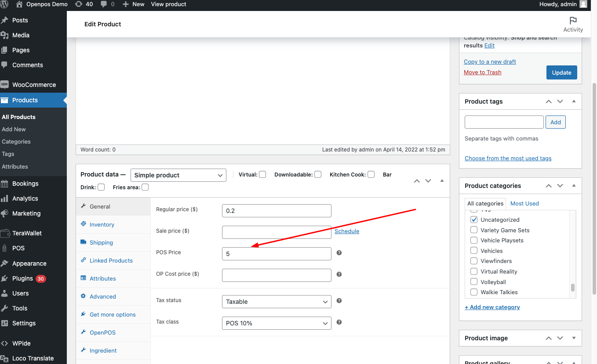
Task: Open the Openpos Demo home icon
Action: (x=19, y=4)
